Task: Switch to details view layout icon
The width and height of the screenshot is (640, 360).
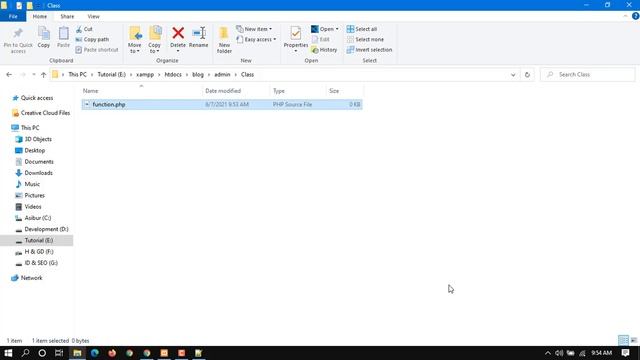Action: tap(623, 340)
